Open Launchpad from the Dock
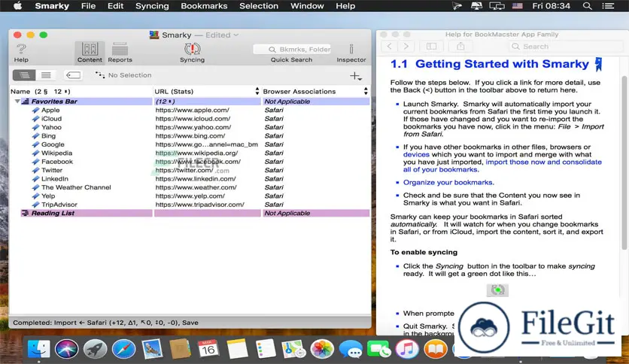This screenshot has height=364, width=629. click(95, 349)
